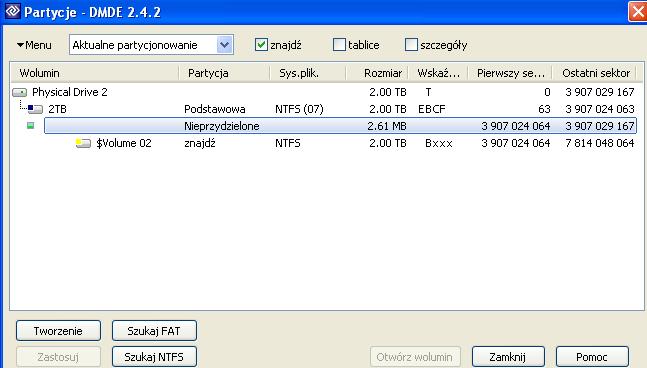
Task: Click the $Volume 02 found volume icon
Action: [83, 143]
